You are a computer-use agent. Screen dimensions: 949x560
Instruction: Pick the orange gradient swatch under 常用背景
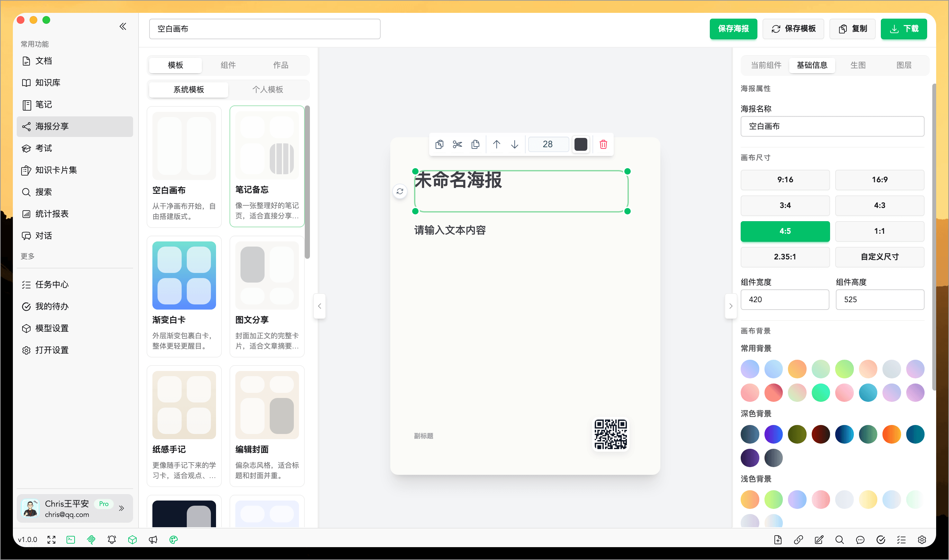pos(797,369)
